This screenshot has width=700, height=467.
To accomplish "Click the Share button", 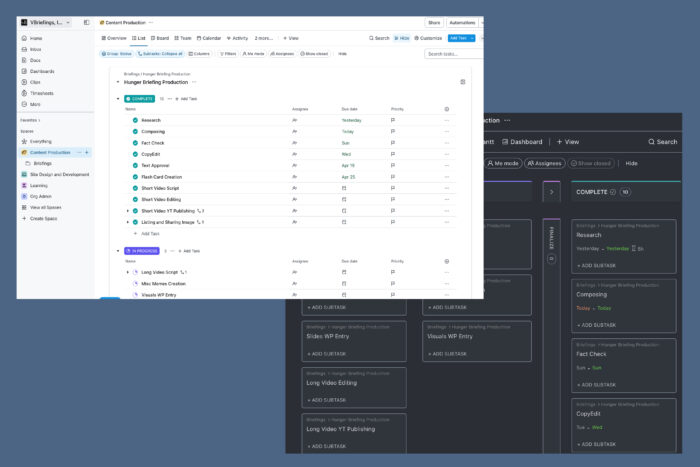I will (x=433, y=22).
